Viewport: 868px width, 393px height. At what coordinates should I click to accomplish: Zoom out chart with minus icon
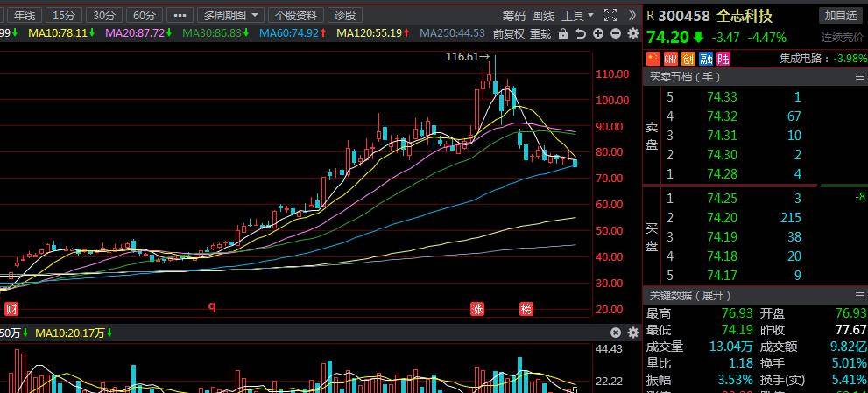point(616,34)
